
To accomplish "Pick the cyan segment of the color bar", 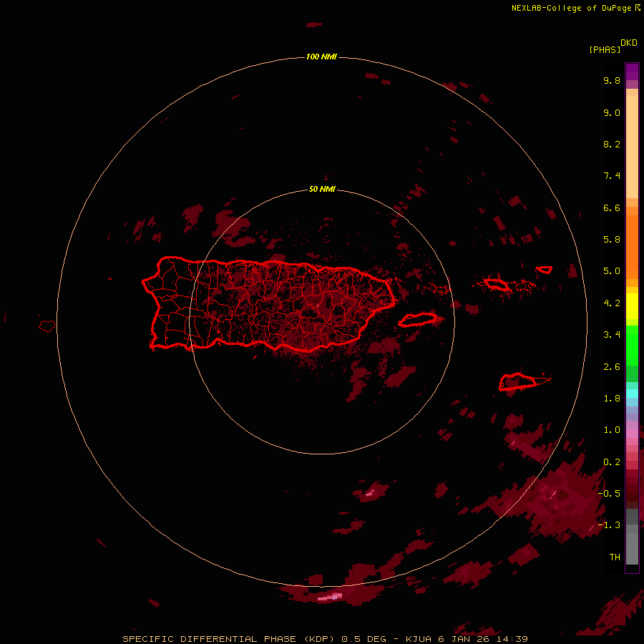I will [x=632, y=394].
